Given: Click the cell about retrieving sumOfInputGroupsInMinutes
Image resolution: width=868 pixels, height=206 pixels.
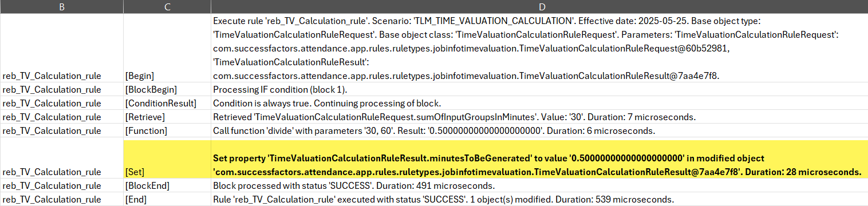Looking at the screenshot, I should tap(539, 117).
